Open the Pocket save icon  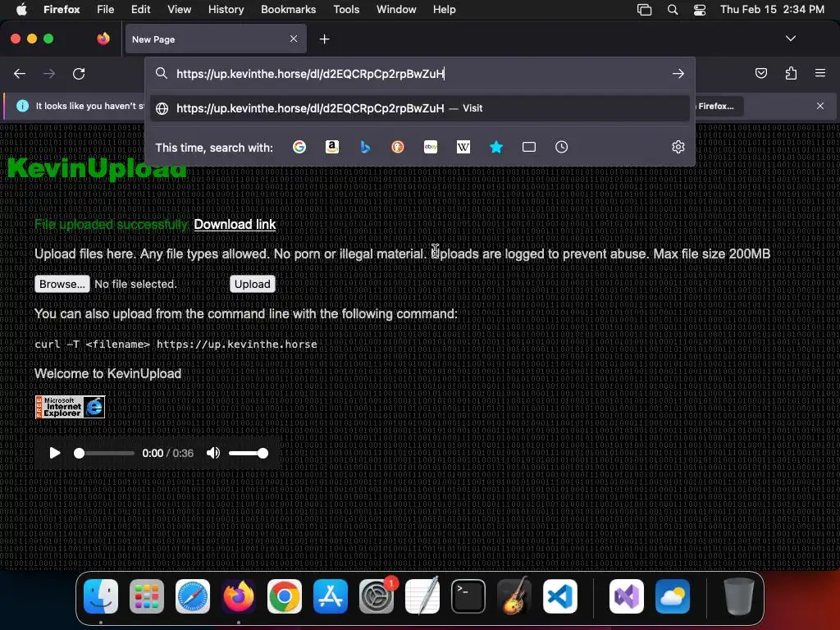tap(760, 73)
